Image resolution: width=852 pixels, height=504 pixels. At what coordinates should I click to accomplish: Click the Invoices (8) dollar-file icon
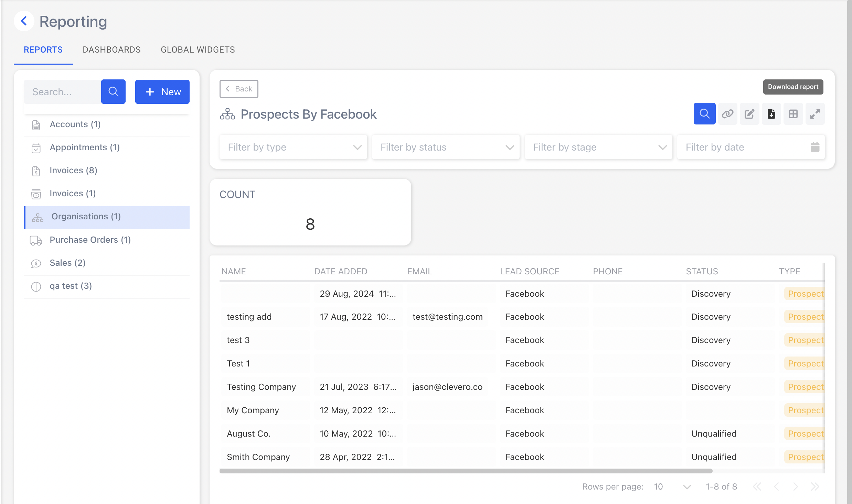(36, 171)
